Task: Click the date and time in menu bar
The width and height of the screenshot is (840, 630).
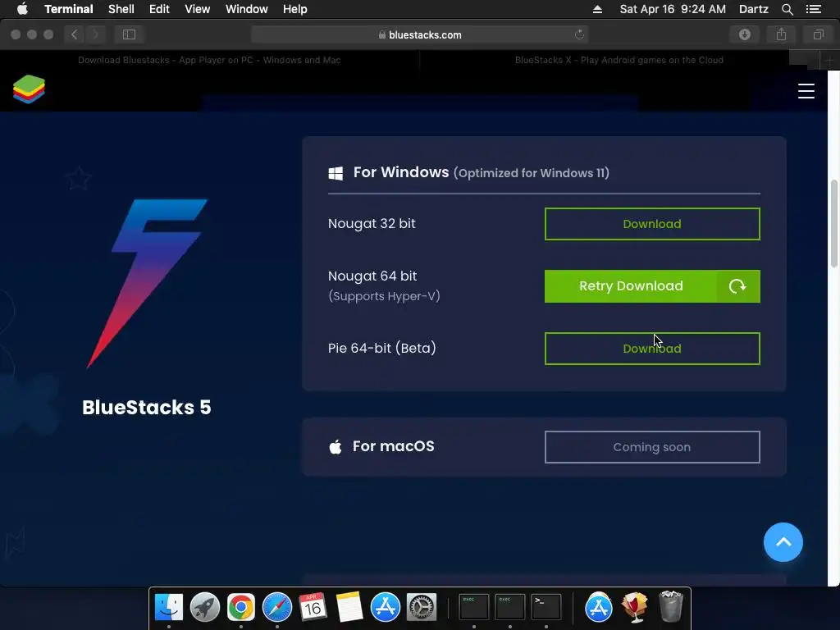Action: tap(673, 9)
